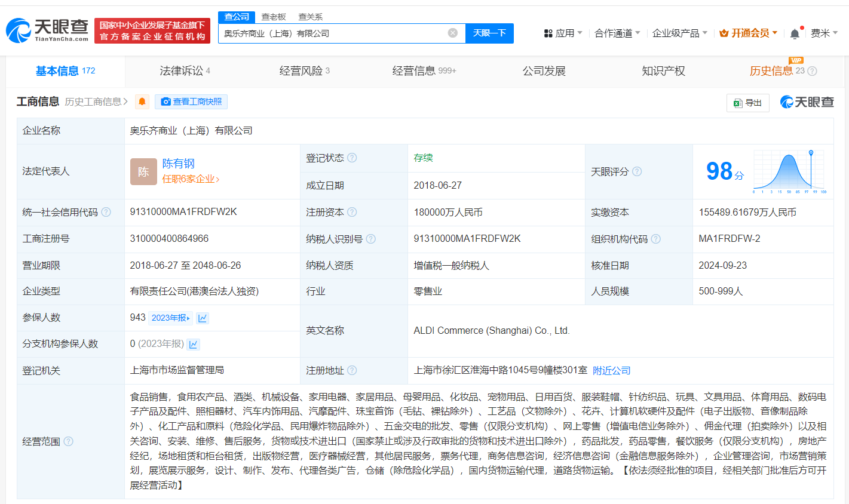Click the camera icon on 查看工商快照
849x504 pixels.
point(165,102)
